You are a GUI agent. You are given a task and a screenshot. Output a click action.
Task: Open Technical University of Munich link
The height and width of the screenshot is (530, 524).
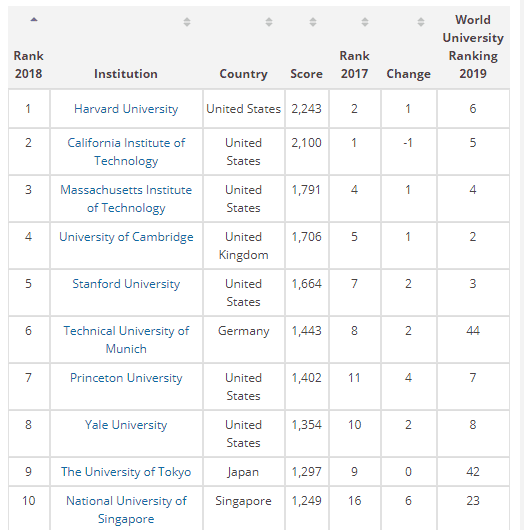126,340
